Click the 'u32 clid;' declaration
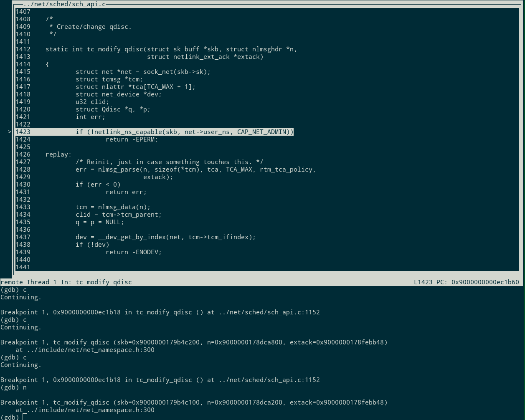The height and width of the screenshot is (420, 525). 92,102
